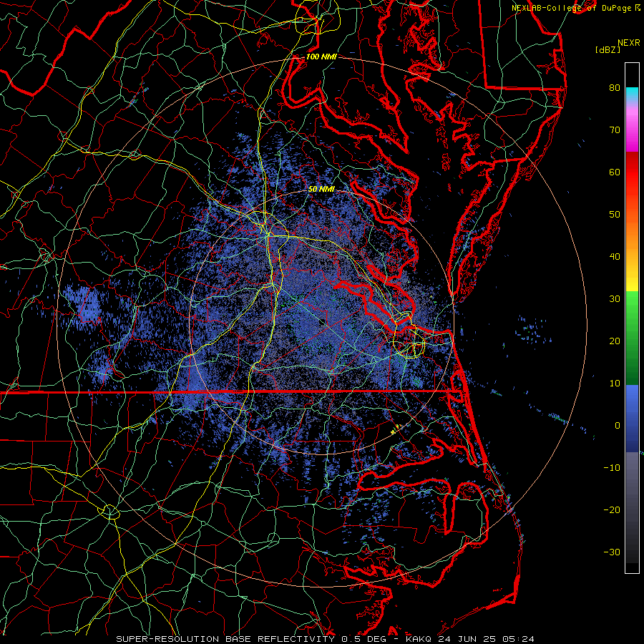Pick the yellow segment of the color bar

click(x=632, y=277)
